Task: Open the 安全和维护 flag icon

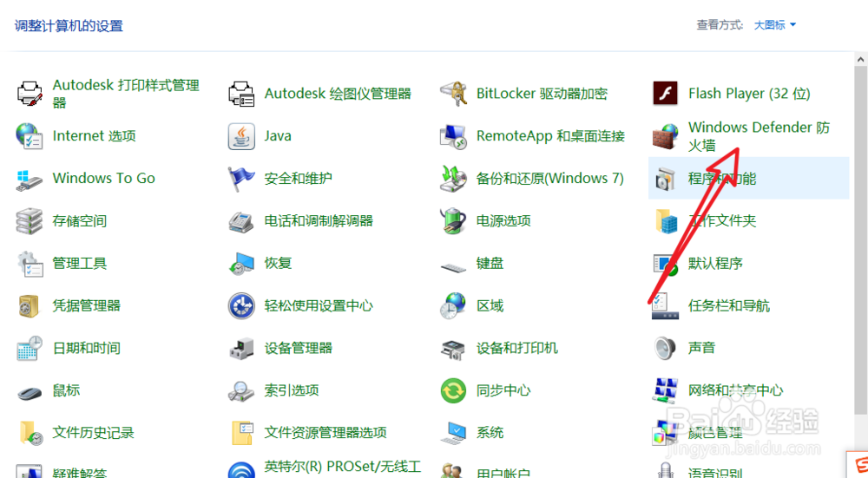Action: pos(241,179)
